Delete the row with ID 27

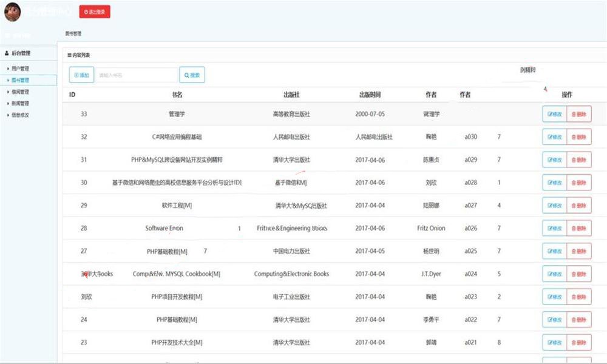click(x=578, y=251)
